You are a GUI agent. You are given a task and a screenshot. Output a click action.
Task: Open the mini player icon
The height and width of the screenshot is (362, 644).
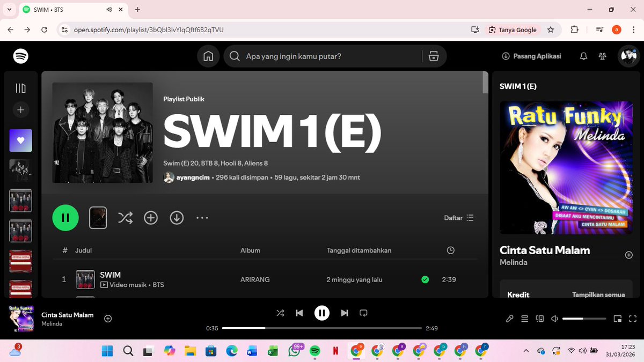(x=618, y=319)
